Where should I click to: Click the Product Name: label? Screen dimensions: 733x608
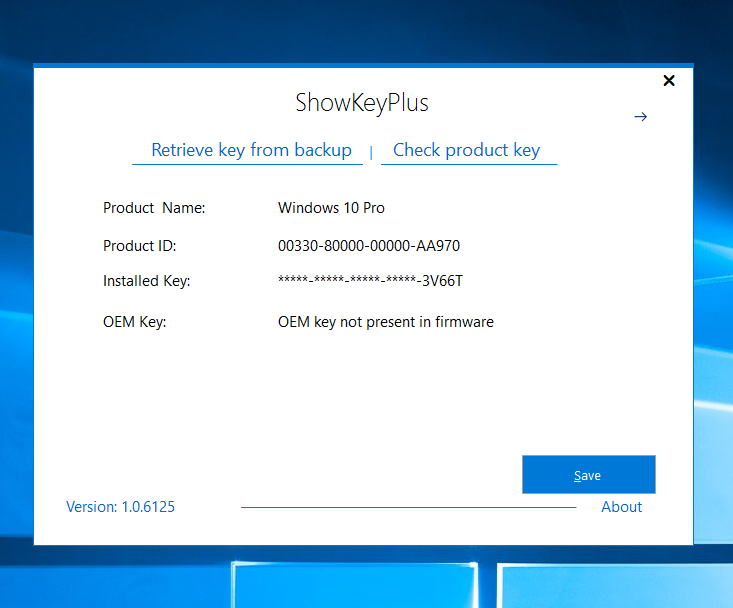154,207
